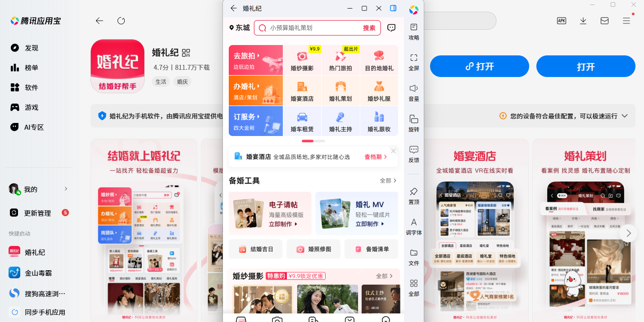Open 热门旅拍 icon
Screen dimensions: 644x322
point(340,61)
